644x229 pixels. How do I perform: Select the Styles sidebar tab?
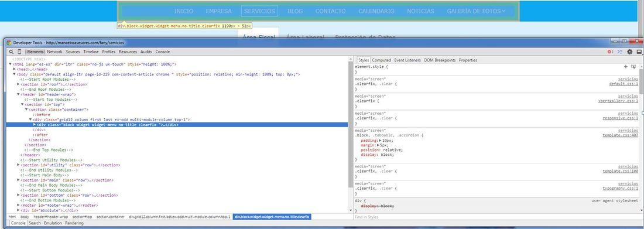[x=364, y=60]
